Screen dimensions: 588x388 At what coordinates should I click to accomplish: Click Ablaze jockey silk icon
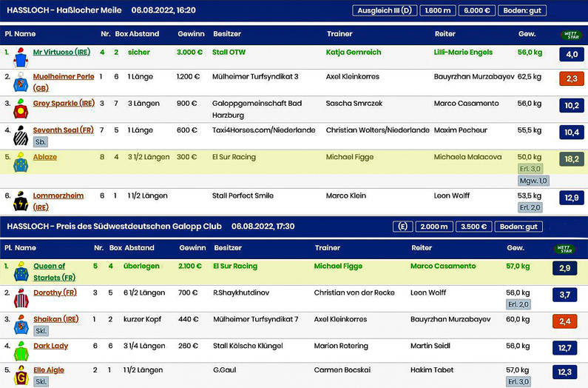21,162
